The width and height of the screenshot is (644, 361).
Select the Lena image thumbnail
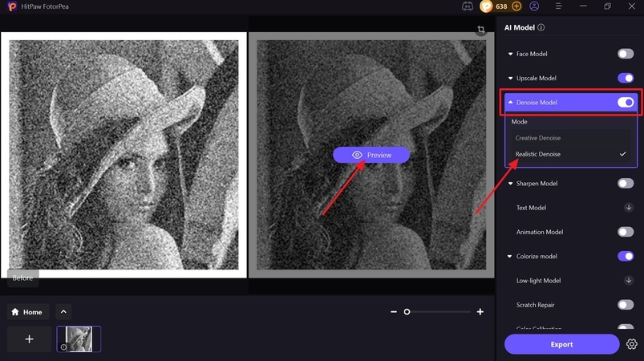click(x=79, y=339)
